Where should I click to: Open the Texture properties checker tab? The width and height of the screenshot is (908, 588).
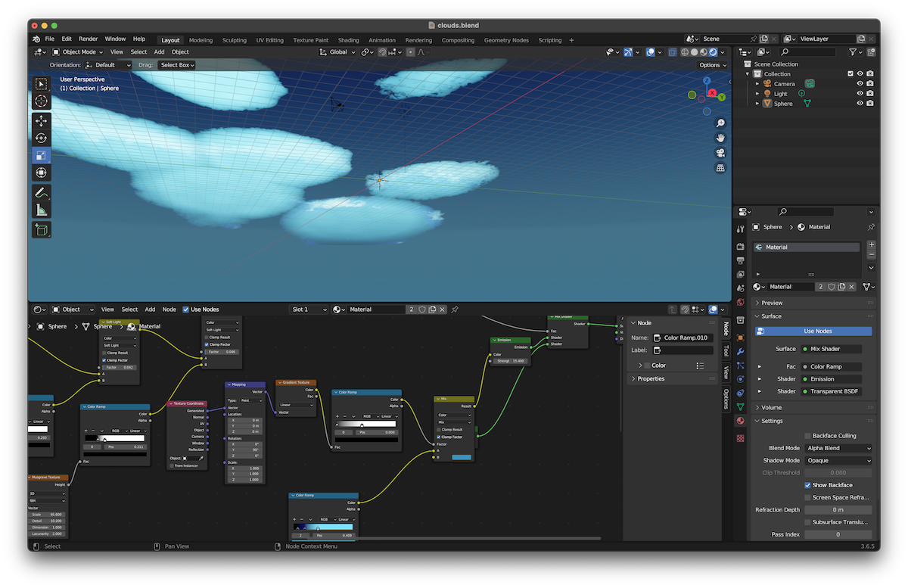(740, 437)
